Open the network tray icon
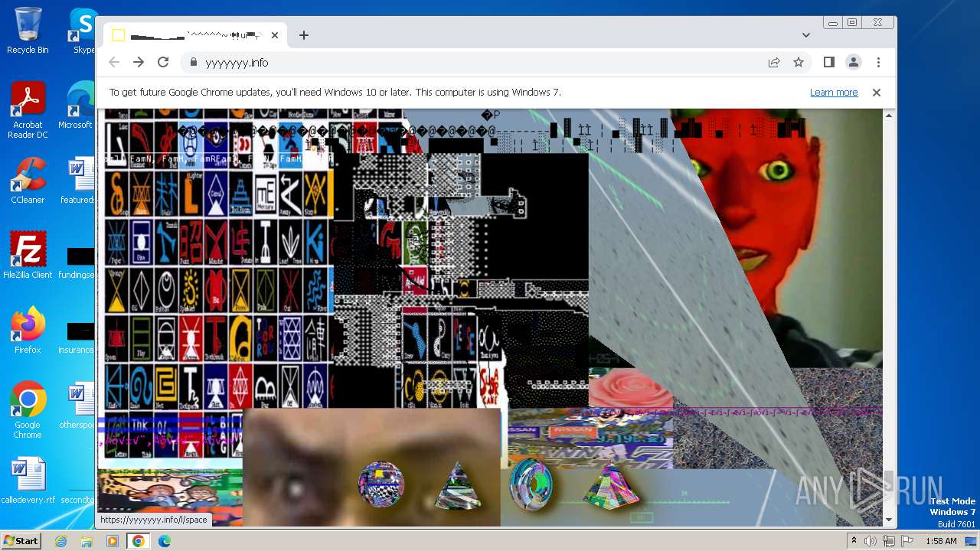 (889, 541)
